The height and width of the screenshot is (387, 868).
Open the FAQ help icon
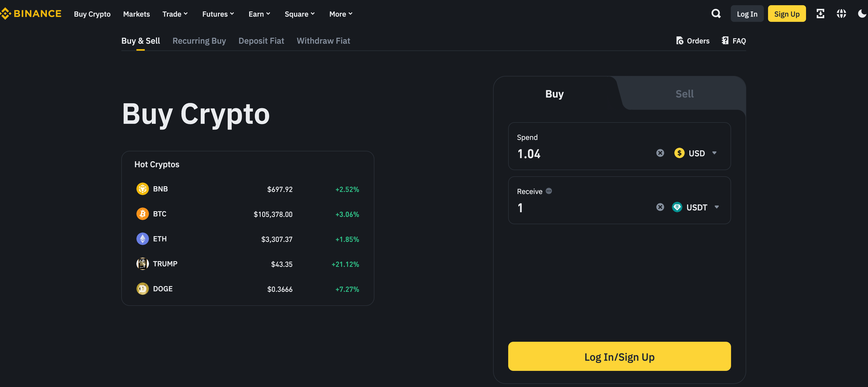725,40
